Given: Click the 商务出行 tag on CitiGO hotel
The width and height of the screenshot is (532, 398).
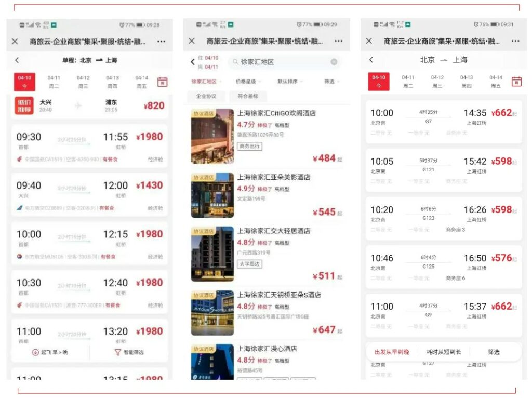Looking at the screenshot, I should tap(249, 146).
